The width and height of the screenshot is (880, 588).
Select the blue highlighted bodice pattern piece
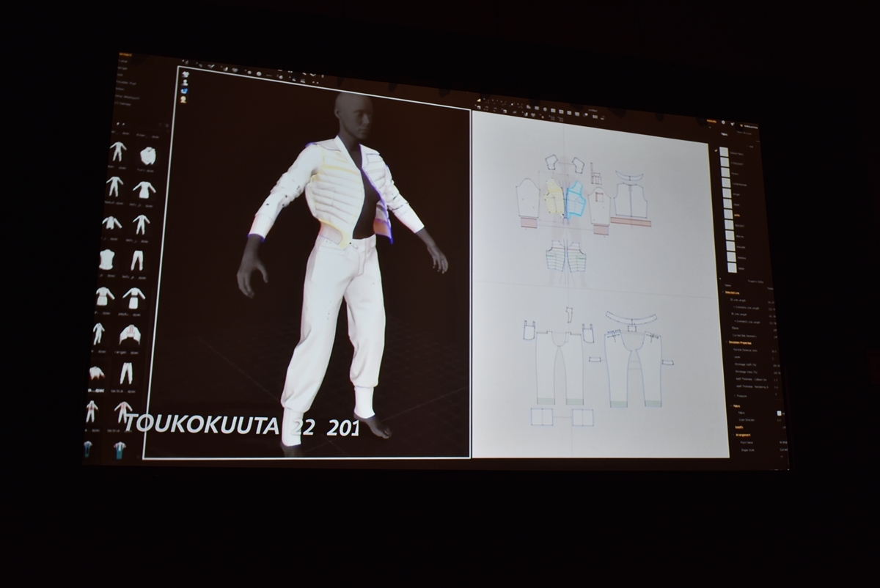click(575, 200)
